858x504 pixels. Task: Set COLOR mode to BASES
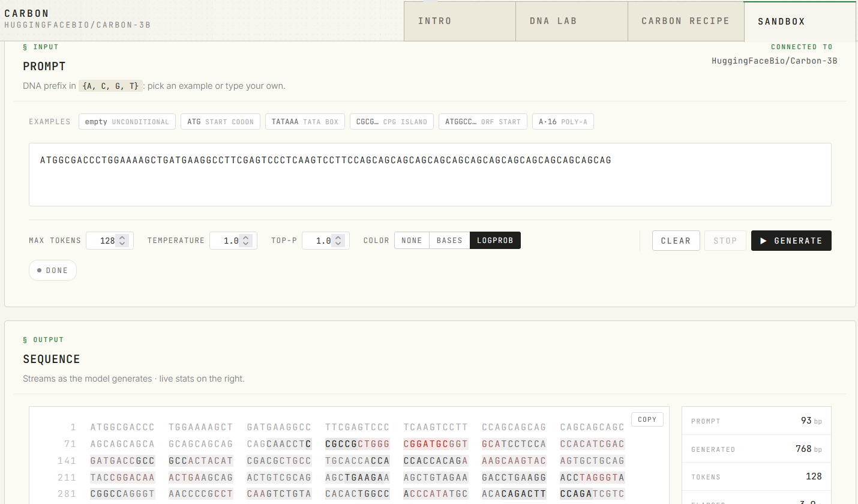pyautogui.click(x=449, y=241)
